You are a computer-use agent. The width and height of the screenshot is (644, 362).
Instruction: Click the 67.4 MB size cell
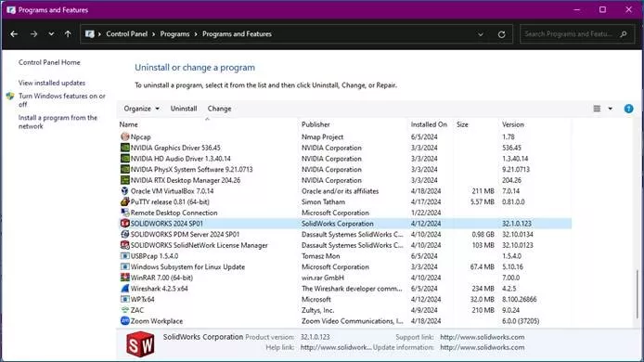tap(483, 266)
